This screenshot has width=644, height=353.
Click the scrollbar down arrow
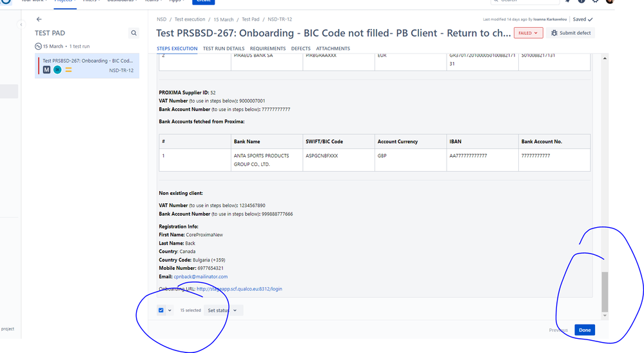[x=605, y=316]
